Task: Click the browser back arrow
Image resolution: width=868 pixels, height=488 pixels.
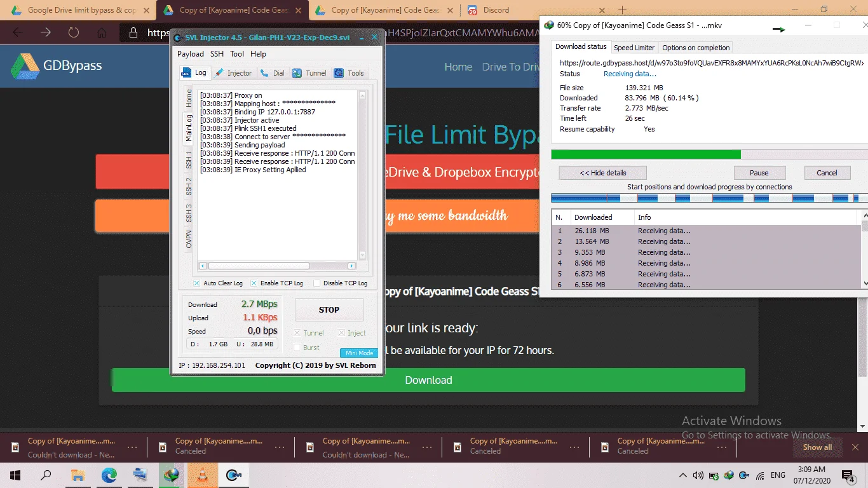Action: click(18, 32)
